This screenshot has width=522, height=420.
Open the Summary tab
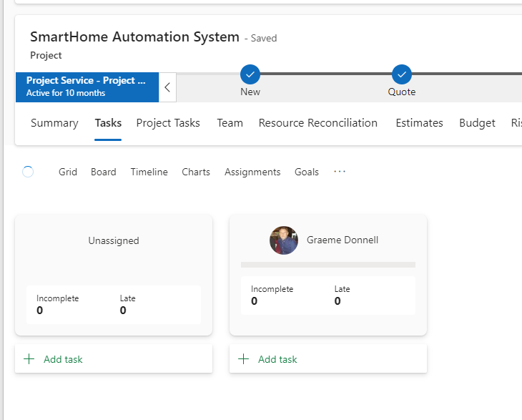pyautogui.click(x=54, y=123)
